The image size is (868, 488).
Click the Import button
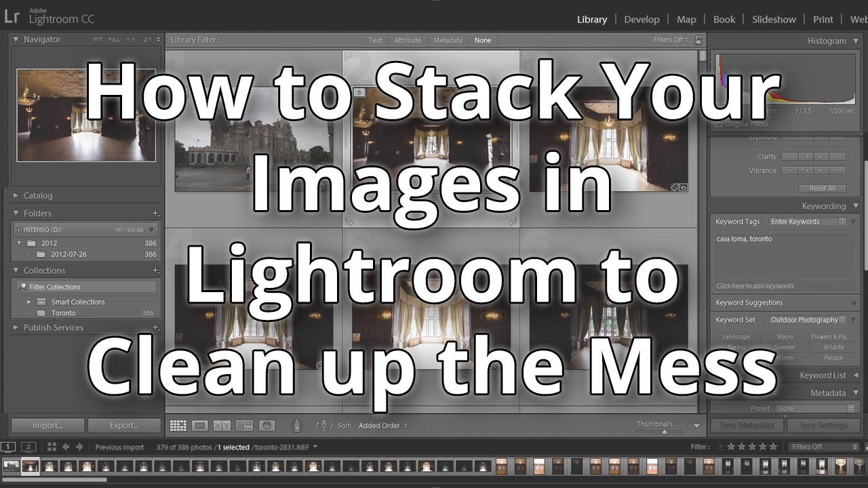coord(47,426)
